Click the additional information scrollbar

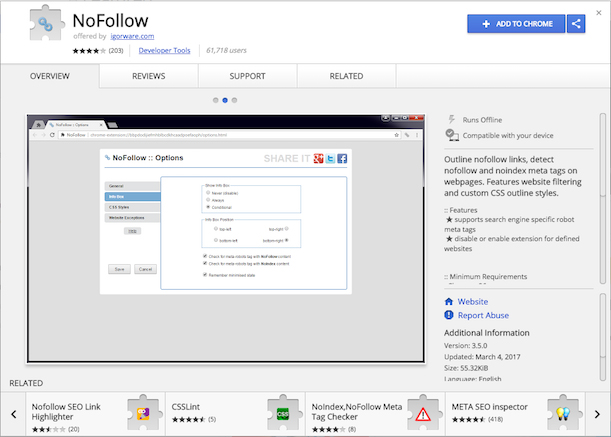(x=602, y=337)
